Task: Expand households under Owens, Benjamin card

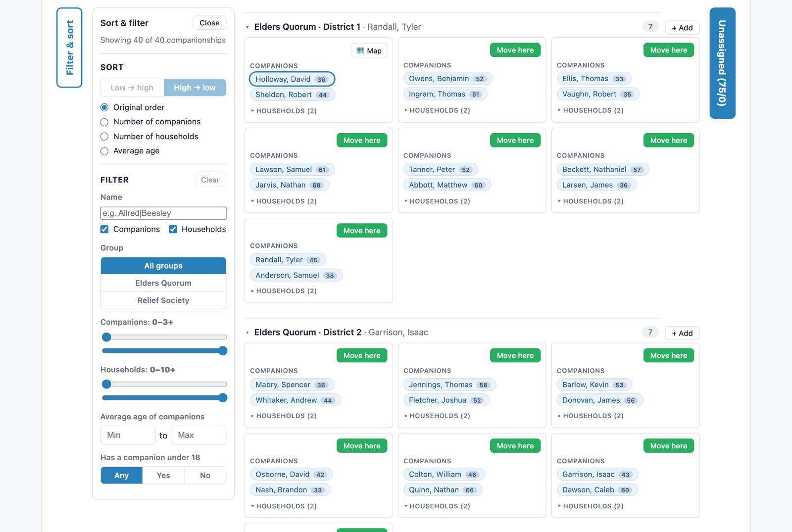Action: click(437, 110)
